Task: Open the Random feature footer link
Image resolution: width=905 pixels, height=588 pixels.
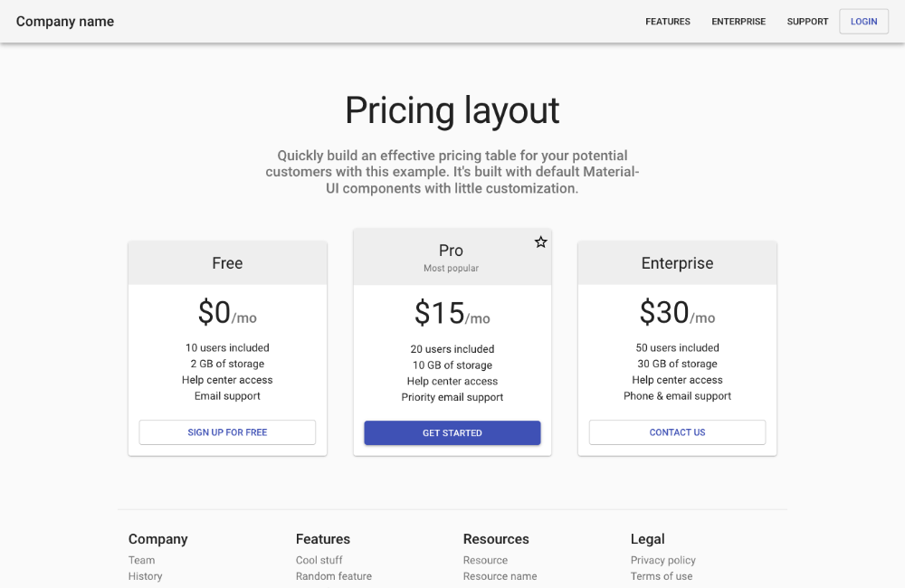Action: (x=334, y=576)
